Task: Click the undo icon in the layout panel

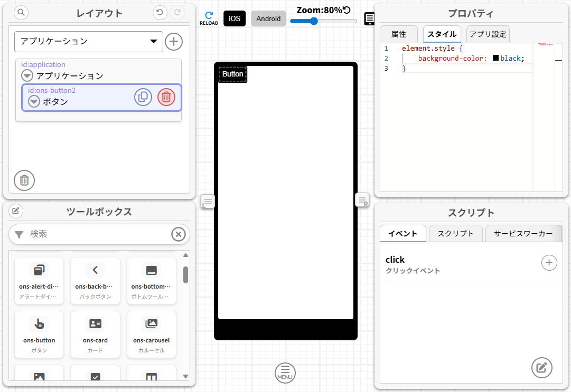Action: coord(160,13)
